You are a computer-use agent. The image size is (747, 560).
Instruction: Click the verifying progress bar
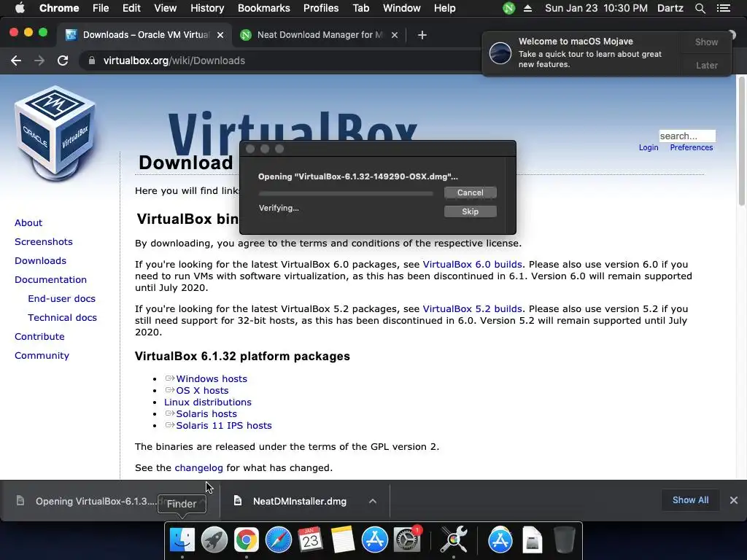pos(346,192)
